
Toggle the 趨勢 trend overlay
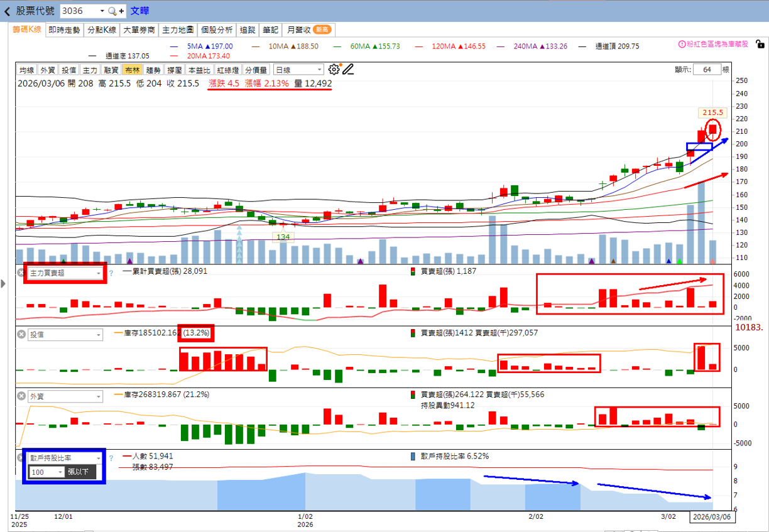click(154, 70)
